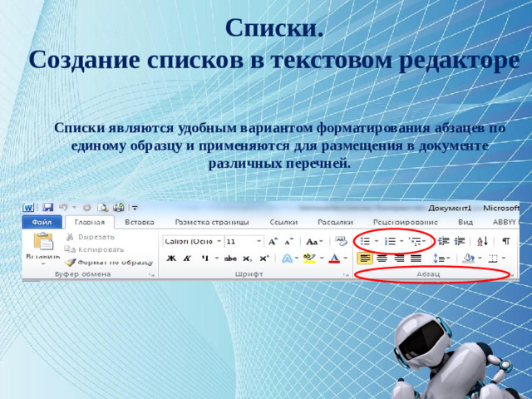This screenshot has width=532, height=399.
Task: Click the Вырезать (Cut) button
Action: click(x=91, y=237)
